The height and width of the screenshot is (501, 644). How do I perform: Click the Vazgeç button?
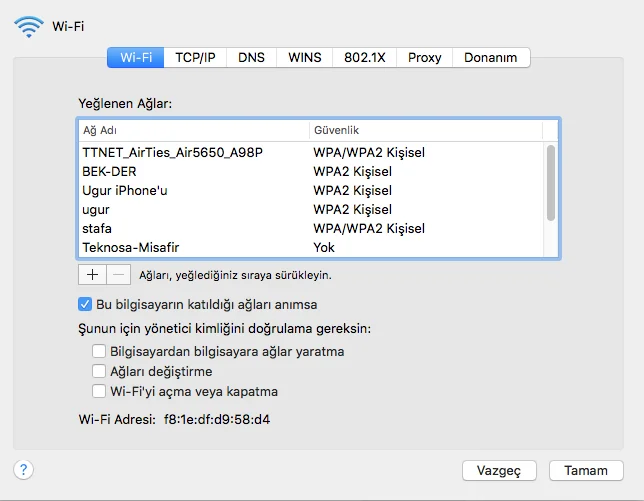[x=500, y=470]
